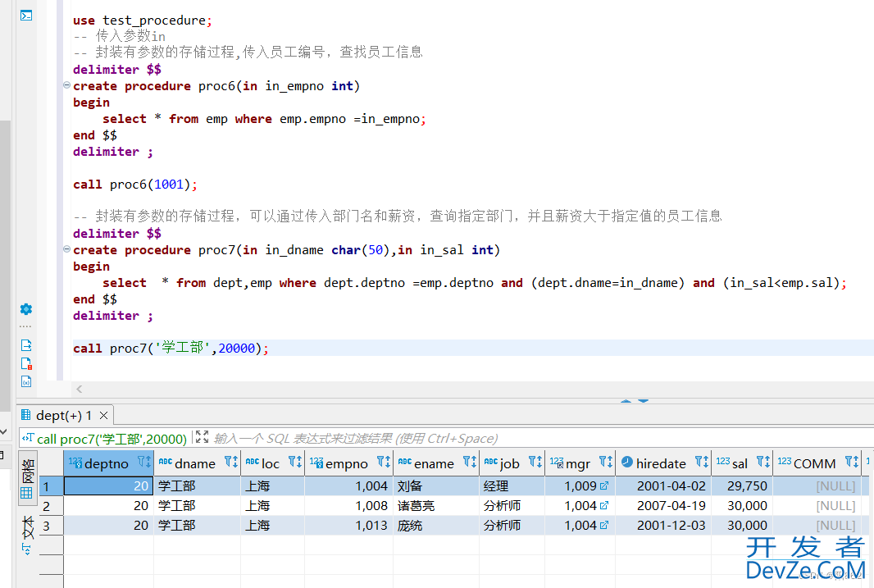Screen dimensions: 874x588
Task: Collapse the proc7 create procedure block
Action: pos(67,249)
